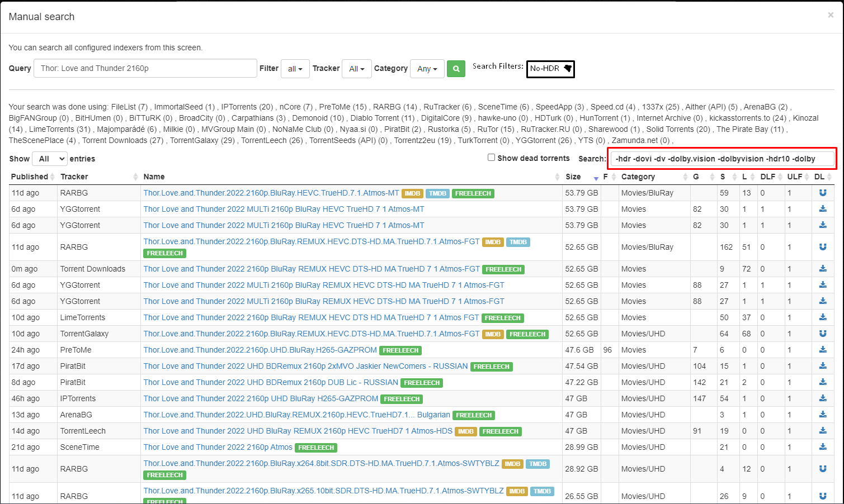Open the No-HDR search filters selector

coord(550,69)
